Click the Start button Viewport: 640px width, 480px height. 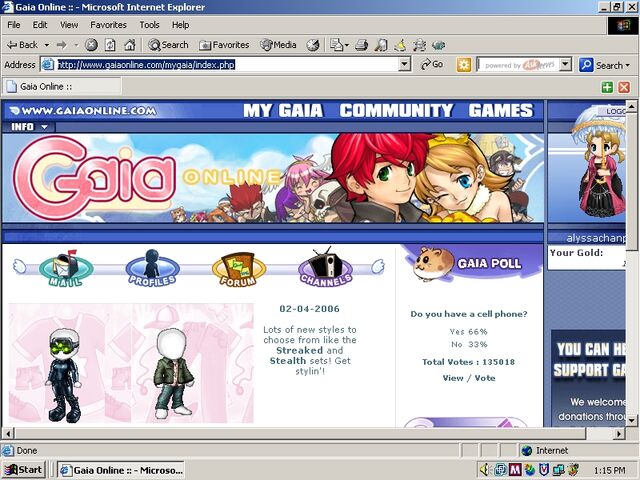(23, 470)
